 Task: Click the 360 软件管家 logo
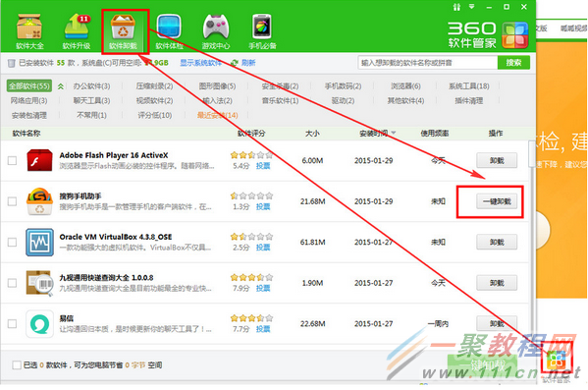pos(488,34)
